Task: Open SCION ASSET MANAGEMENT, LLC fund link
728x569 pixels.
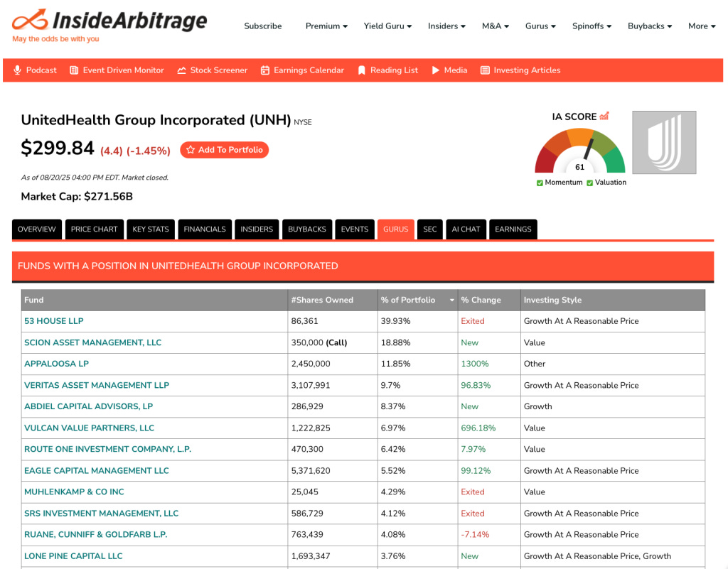Action: tap(93, 342)
